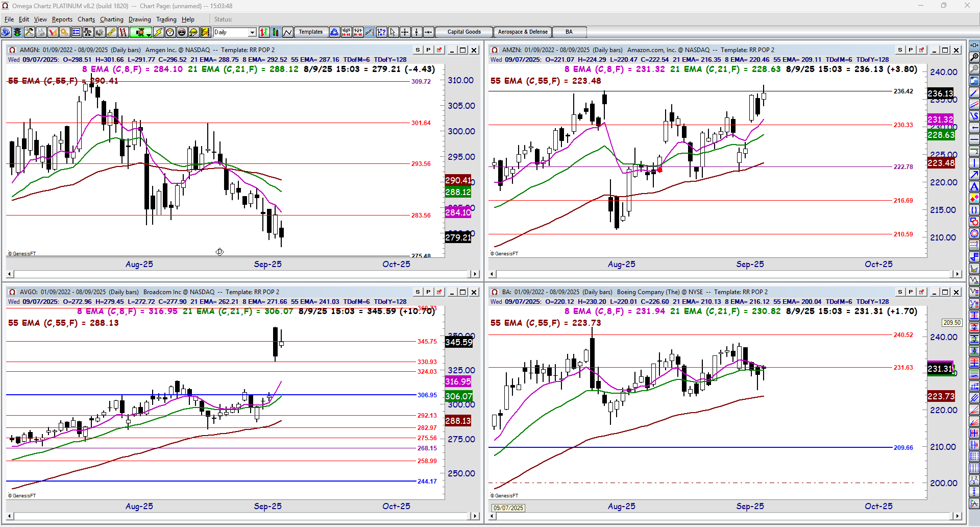Switch to bar chart style icon

tap(264, 32)
